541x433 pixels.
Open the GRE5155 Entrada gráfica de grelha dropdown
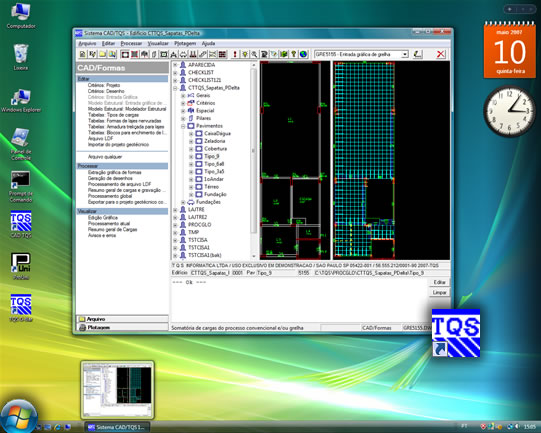(x=405, y=54)
